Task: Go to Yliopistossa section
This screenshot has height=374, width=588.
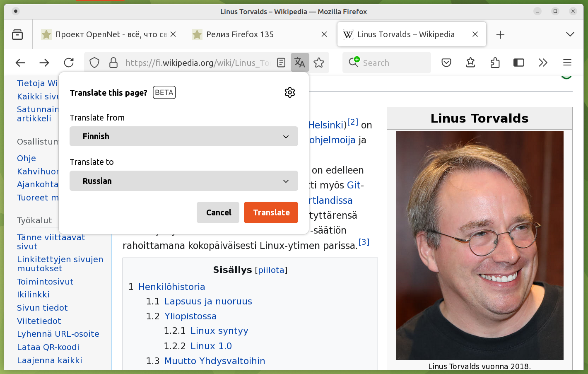Action: pos(190,316)
